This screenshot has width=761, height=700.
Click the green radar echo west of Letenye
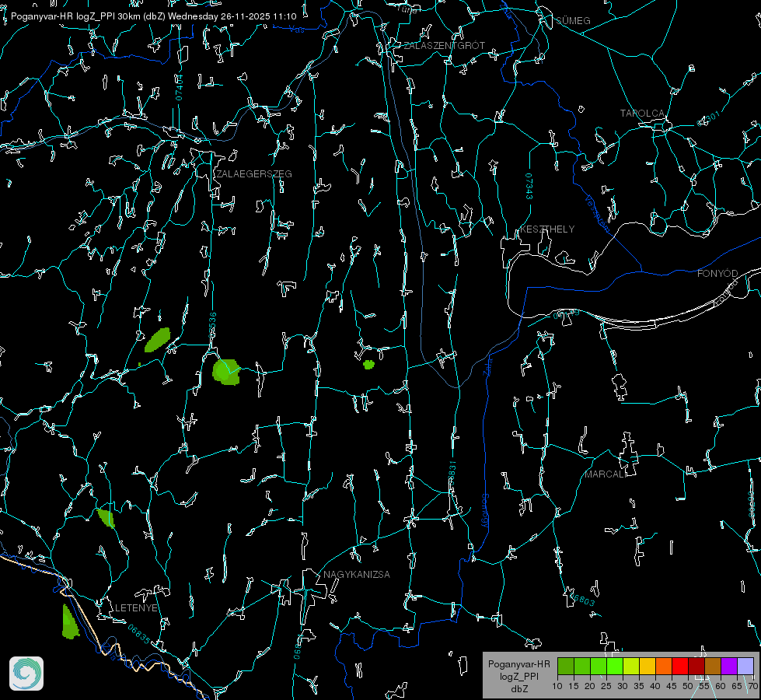click(71, 621)
